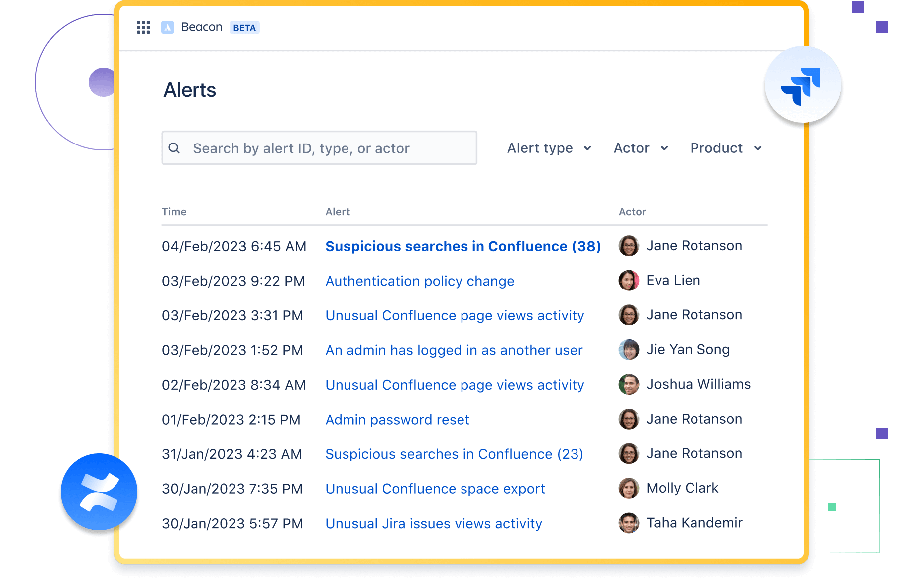924x578 pixels.
Task: Open the Unusual Jira issues views activity alert
Action: coord(433,523)
